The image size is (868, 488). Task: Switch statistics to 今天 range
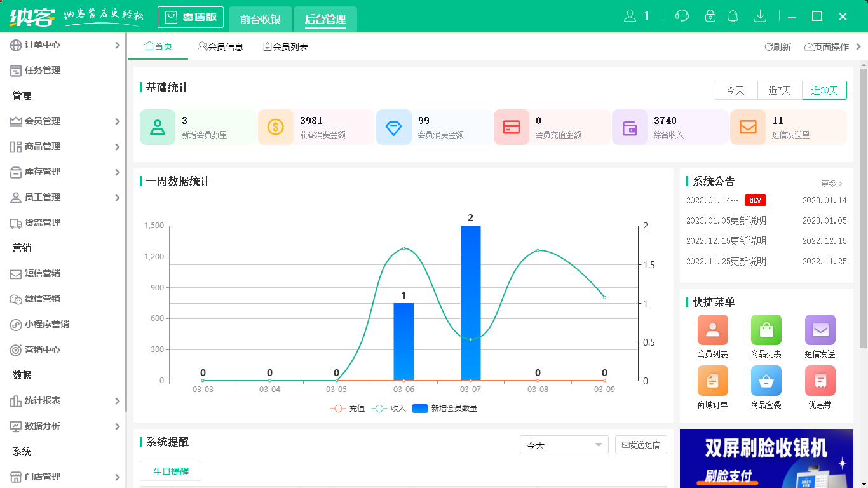(736, 90)
